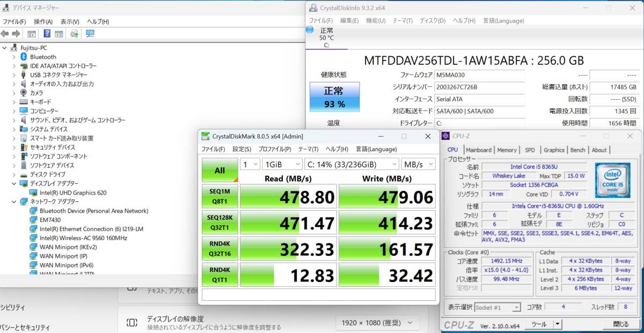Click the Back arrow in Device Manager toolbar
Viewport: 644px width, 333px height.
(x=5, y=34)
